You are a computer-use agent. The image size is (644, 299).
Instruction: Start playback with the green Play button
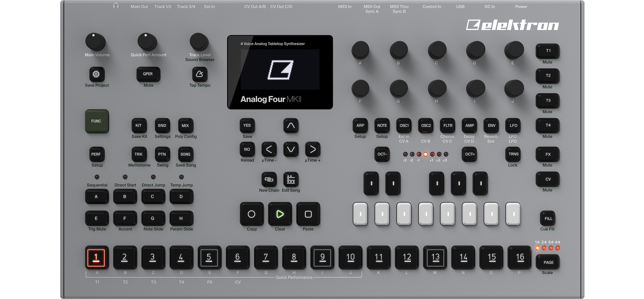coord(280,214)
